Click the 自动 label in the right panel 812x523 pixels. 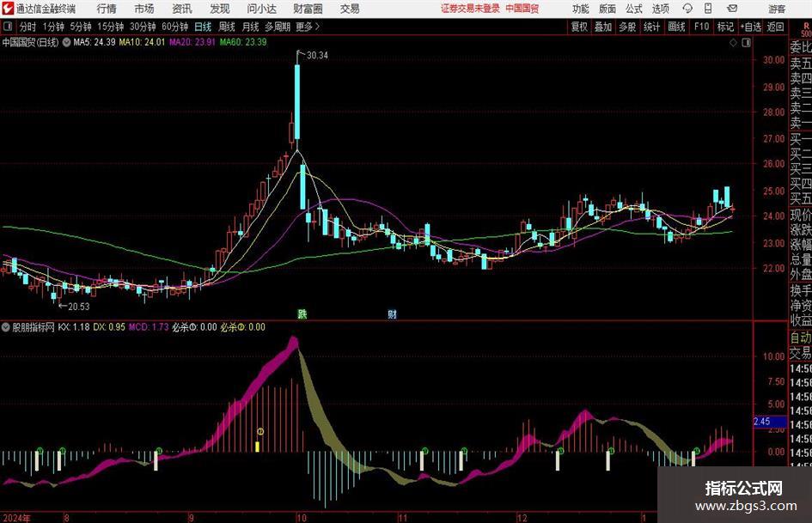[801, 338]
